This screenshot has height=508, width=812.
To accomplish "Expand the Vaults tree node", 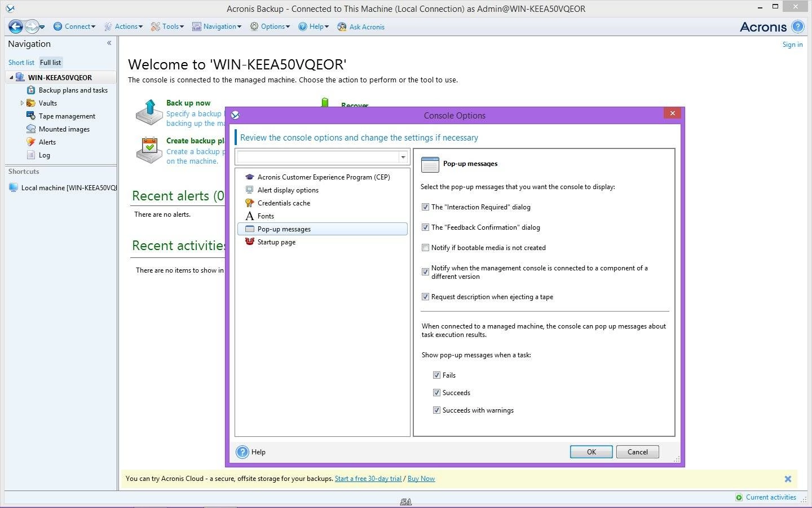I will tap(22, 103).
